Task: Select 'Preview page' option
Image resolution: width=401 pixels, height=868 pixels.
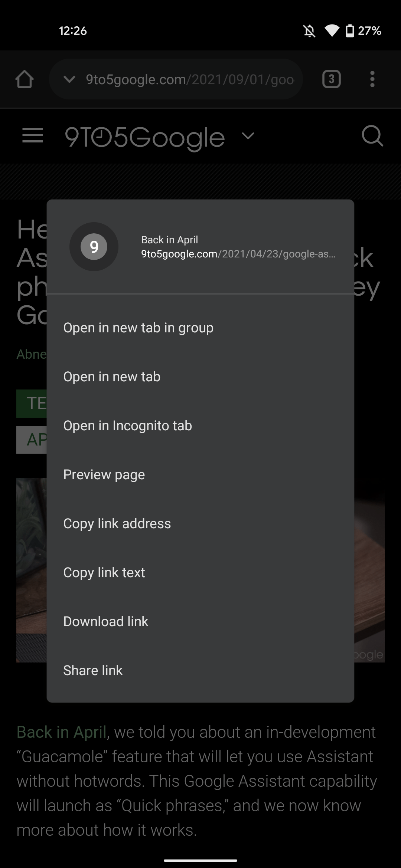Action: [x=200, y=475]
